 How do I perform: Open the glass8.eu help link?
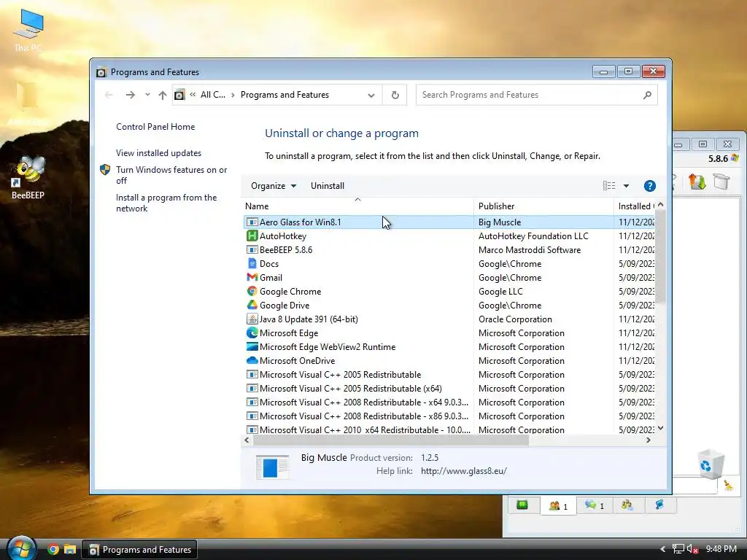(x=463, y=470)
